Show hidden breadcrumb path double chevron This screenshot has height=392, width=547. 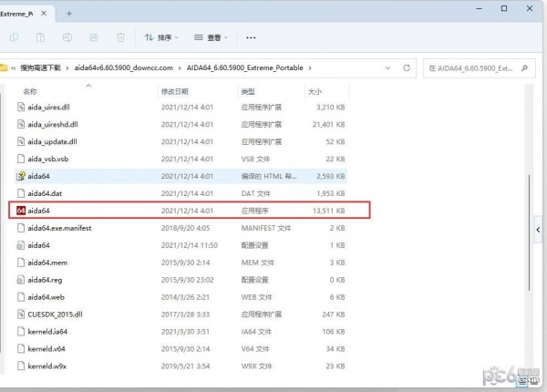pyautogui.click(x=14, y=68)
